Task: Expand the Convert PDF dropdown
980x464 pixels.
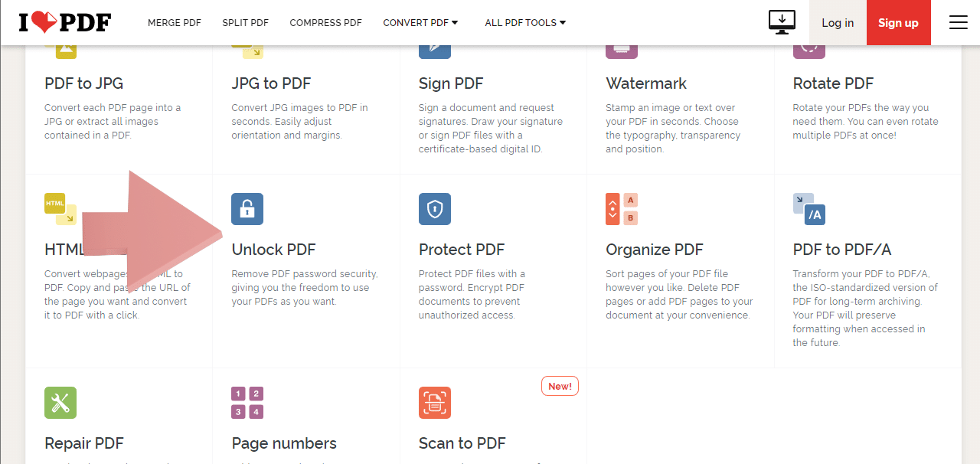Action: [420, 23]
